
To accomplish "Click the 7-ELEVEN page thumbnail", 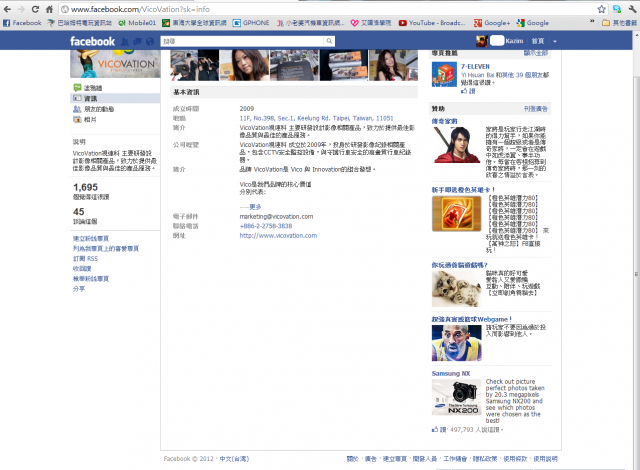I will tap(444, 75).
